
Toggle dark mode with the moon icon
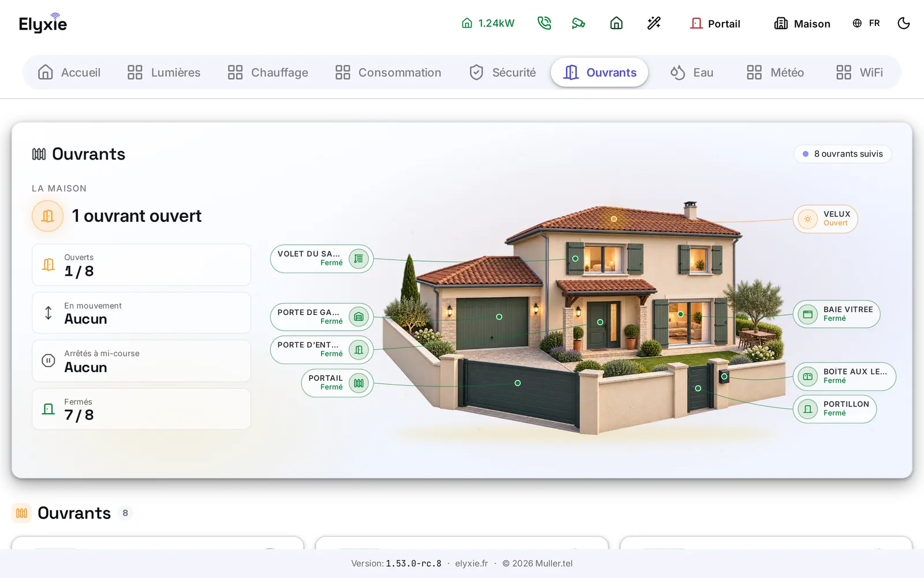click(x=904, y=23)
